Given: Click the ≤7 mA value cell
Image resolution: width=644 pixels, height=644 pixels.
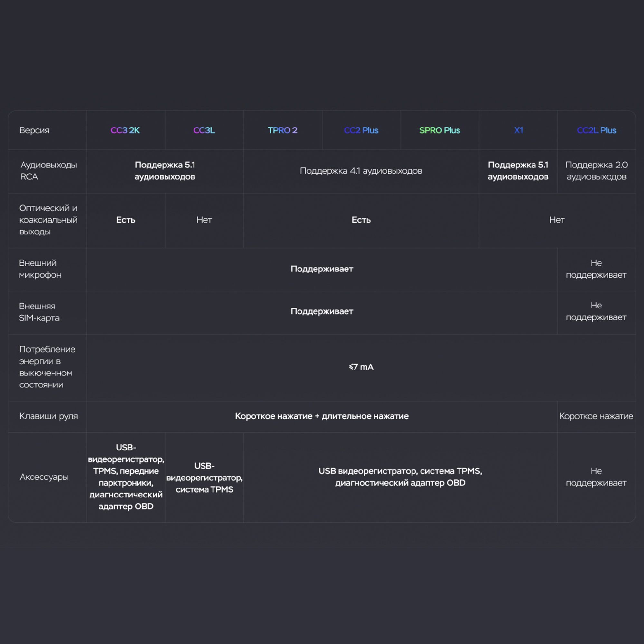Looking at the screenshot, I should point(361,367).
